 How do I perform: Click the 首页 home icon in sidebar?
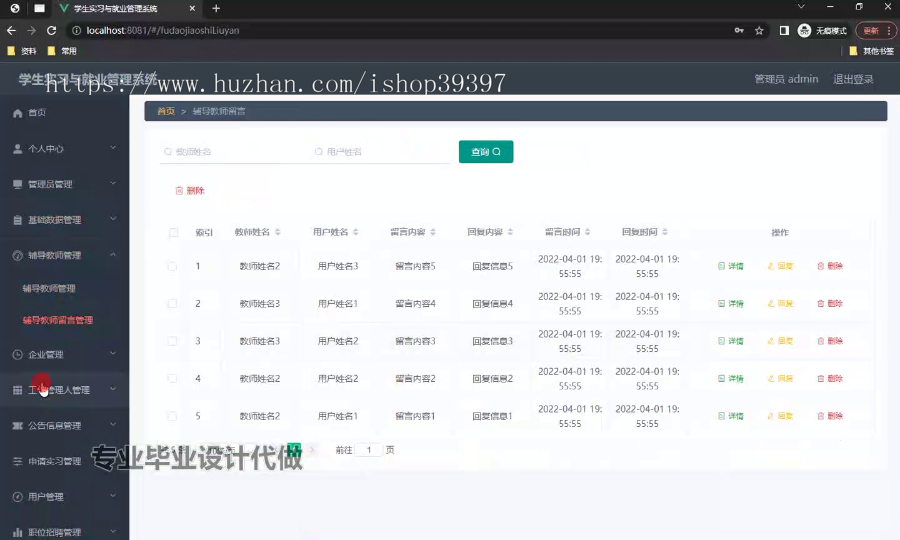click(x=18, y=113)
